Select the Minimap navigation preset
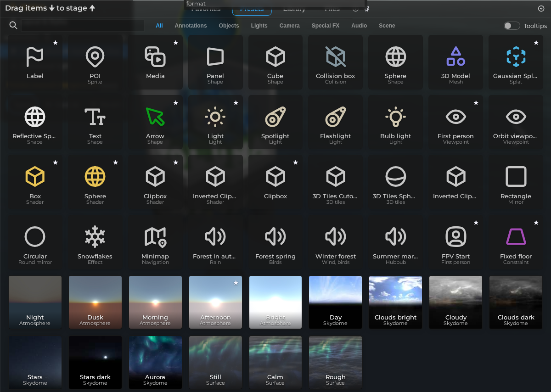The height and width of the screenshot is (392, 551). point(155,242)
